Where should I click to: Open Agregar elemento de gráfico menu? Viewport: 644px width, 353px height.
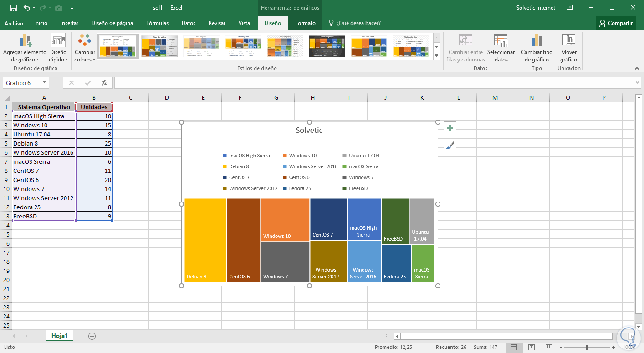(25, 48)
